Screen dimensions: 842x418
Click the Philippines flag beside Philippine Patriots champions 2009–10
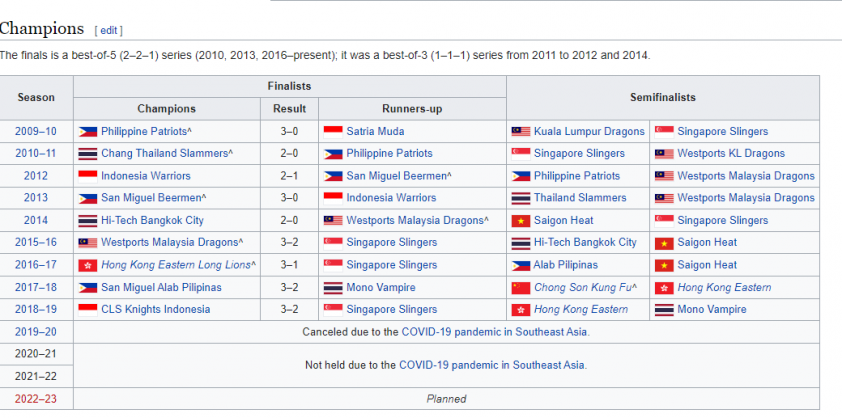click(88, 132)
